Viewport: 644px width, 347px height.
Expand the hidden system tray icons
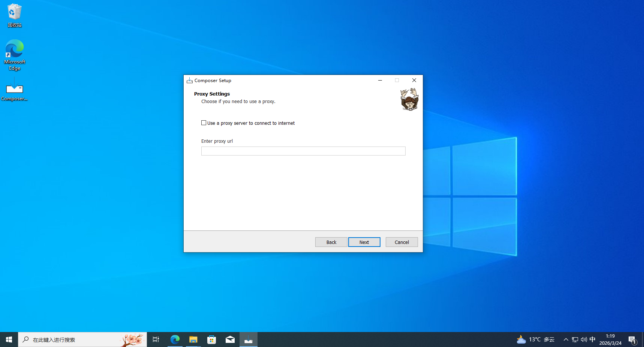(x=566, y=340)
